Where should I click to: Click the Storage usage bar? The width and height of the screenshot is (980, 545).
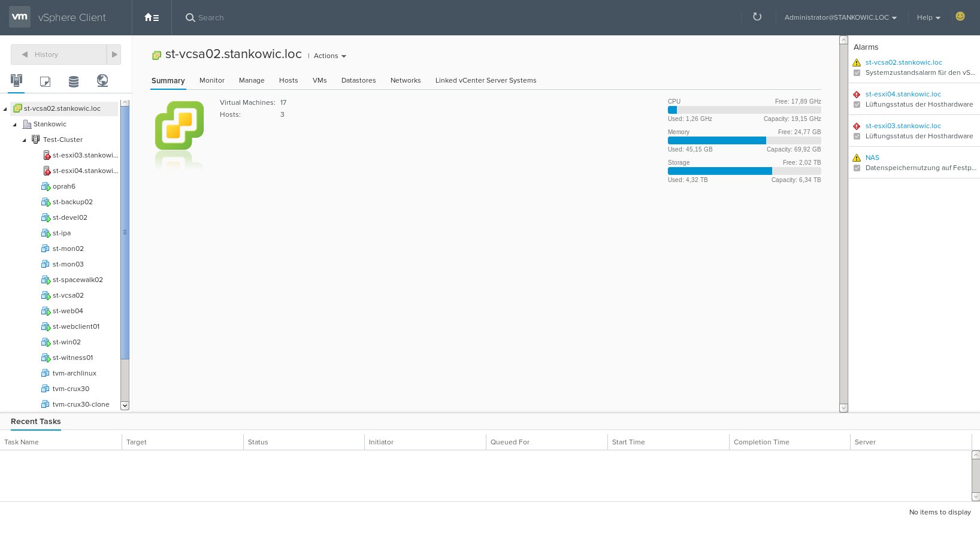click(x=744, y=171)
